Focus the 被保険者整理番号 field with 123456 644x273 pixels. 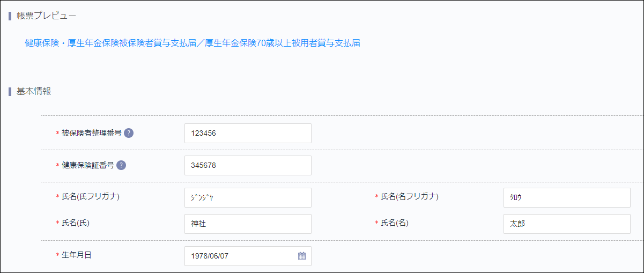[x=248, y=133]
